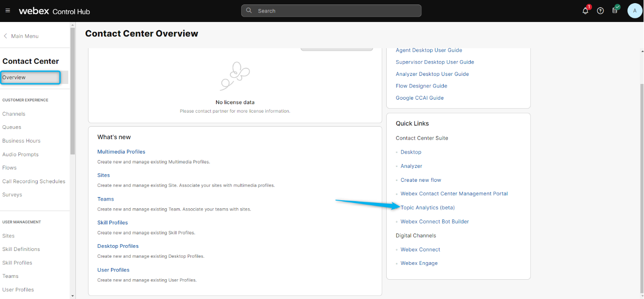Open the Flow Designer Guide
Image resolution: width=644 pixels, height=299 pixels.
pos(421,86)
